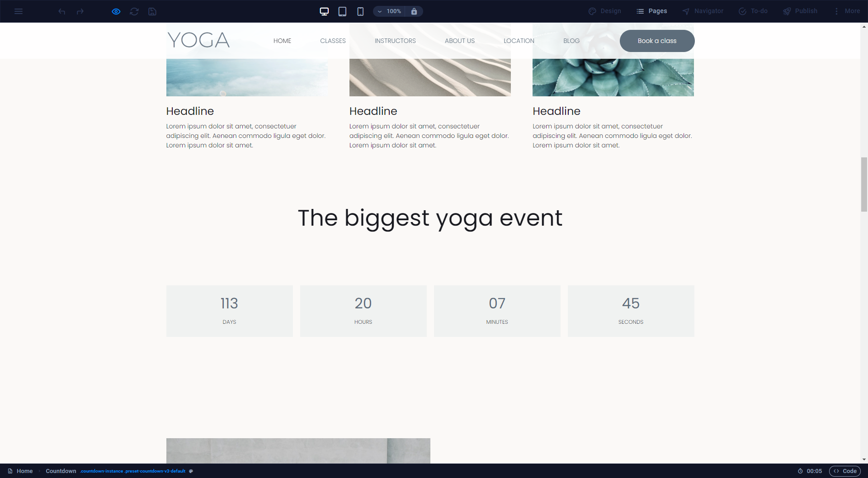The height and width of the screenshot is (478, 868).
Task: Click the palette icon beside countdown preset
Action: (x=191, y=471)
